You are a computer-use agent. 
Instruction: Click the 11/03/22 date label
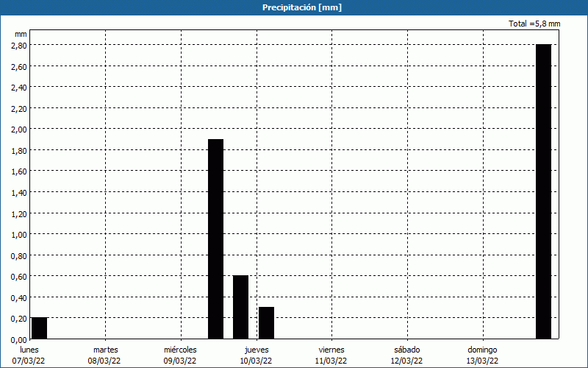pos(331,361)
